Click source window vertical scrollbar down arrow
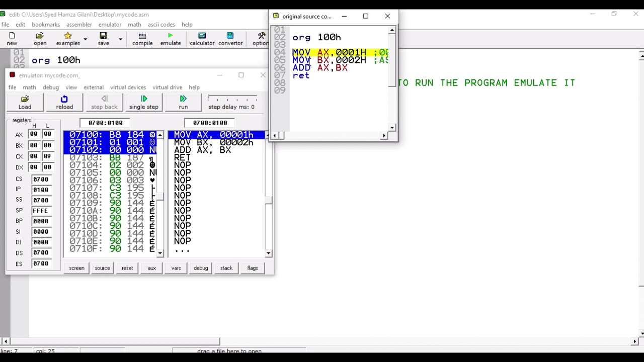The height and width of the screenshot is (362, 644). pyautogui.click(x=391, y=127)
